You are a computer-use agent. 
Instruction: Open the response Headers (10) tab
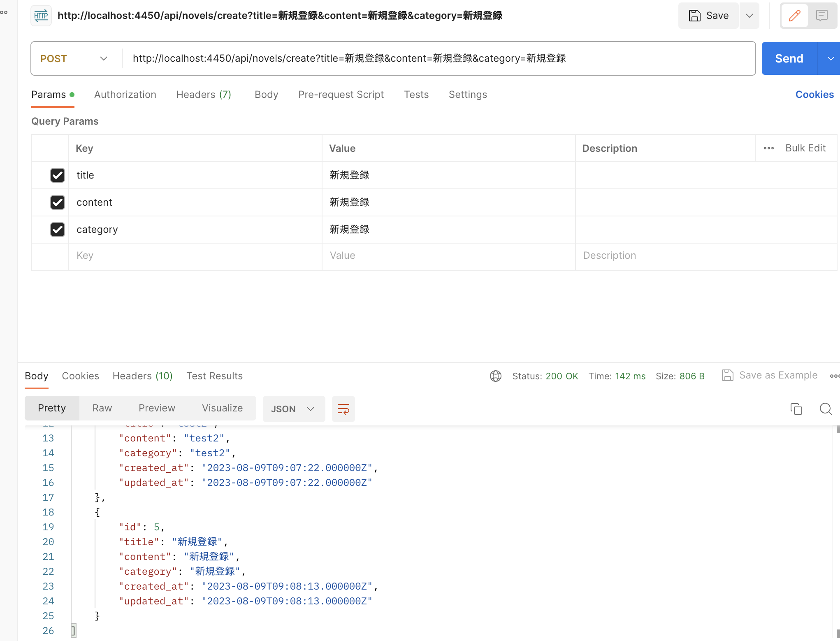click(x=142, y=376)
